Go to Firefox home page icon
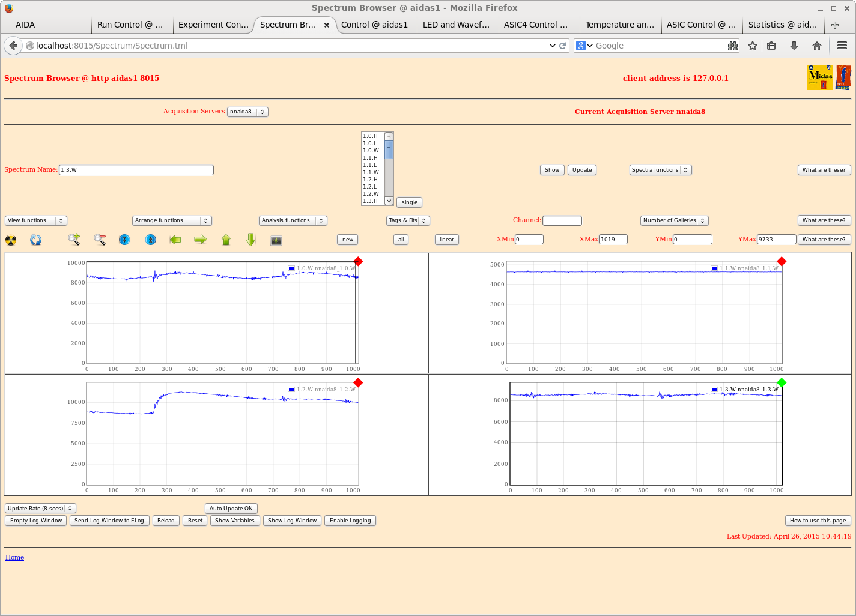Image resolution: width=856 pixels, height=616 pixels. 817,46
